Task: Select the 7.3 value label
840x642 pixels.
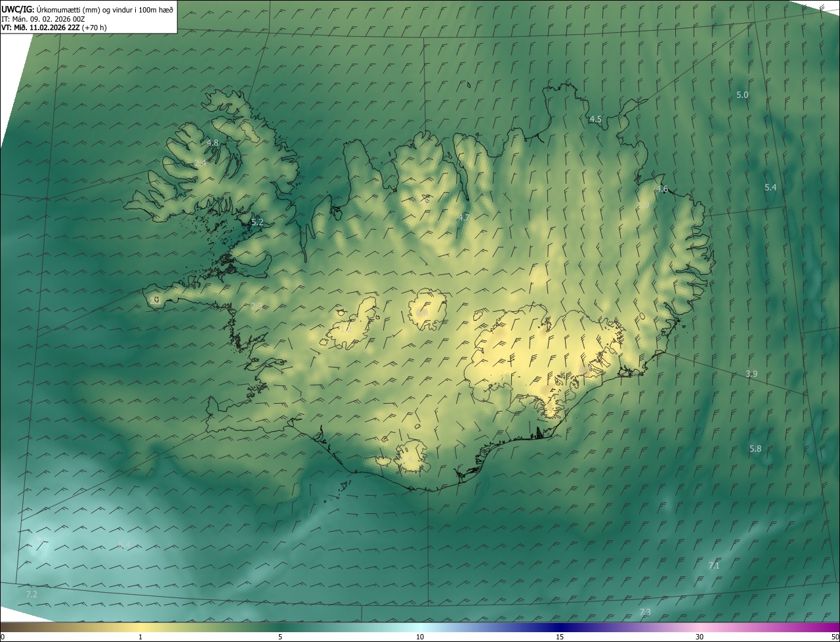Action: tap(645, 612)
